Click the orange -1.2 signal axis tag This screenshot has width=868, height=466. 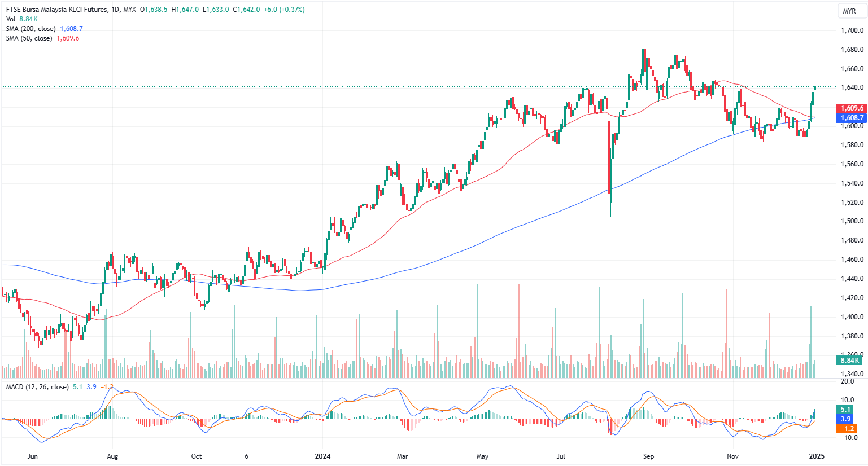tap(847, 429)
